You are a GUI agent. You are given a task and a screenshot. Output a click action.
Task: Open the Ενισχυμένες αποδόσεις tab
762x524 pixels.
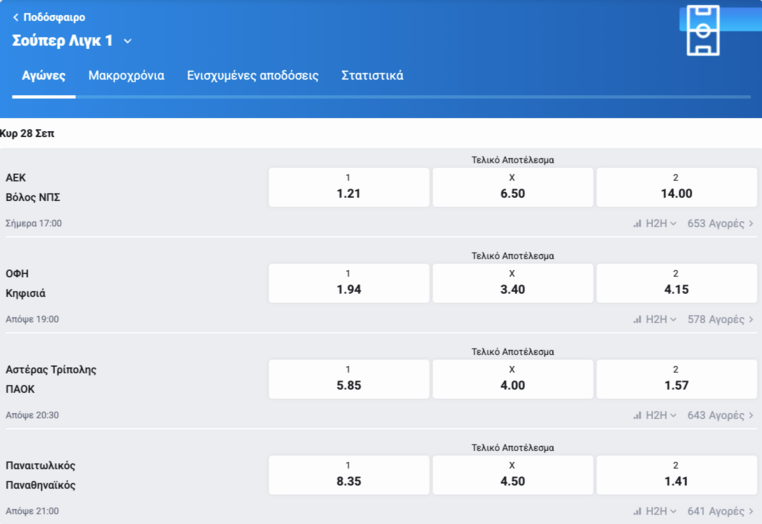pos(253,75)
